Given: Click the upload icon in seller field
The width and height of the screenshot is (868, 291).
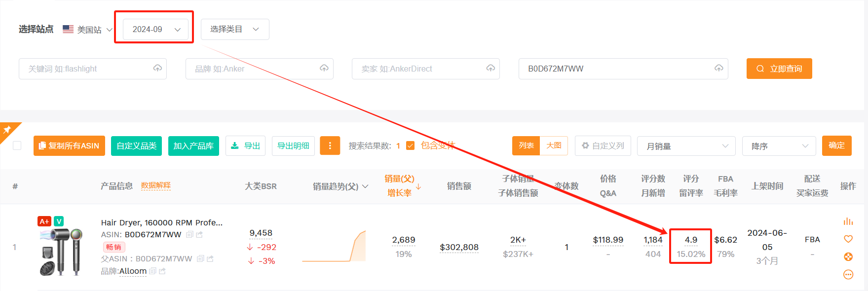Looking at the screenshot, I should tap(491, 68).
